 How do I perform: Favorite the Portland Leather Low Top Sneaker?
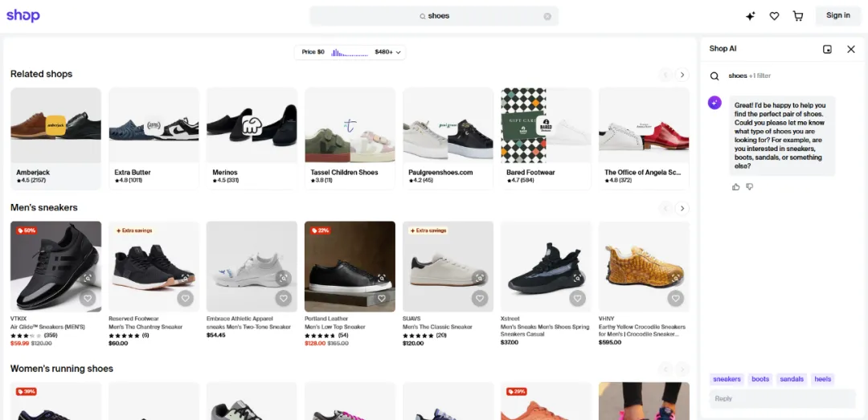[x=382, y=299]
